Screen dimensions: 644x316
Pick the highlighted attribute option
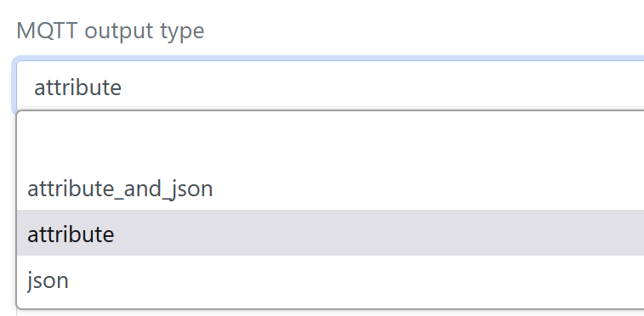click(330, 234)
